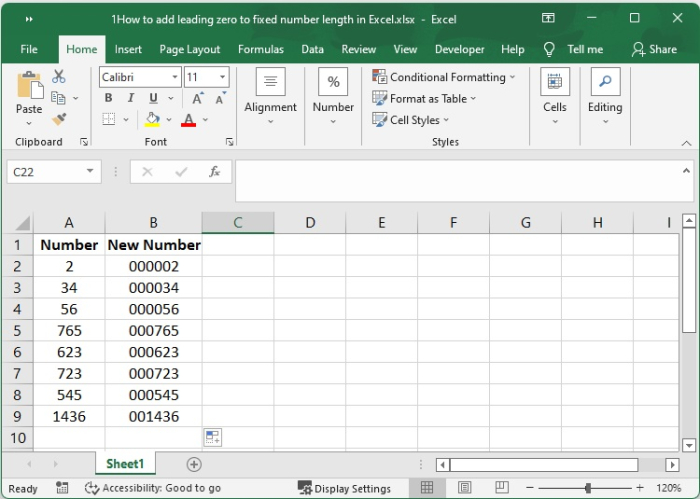Image resolution: width=700 pixels, height=499 pixels.
Task: Toggle Underline formatting
Action: [153, 98]
